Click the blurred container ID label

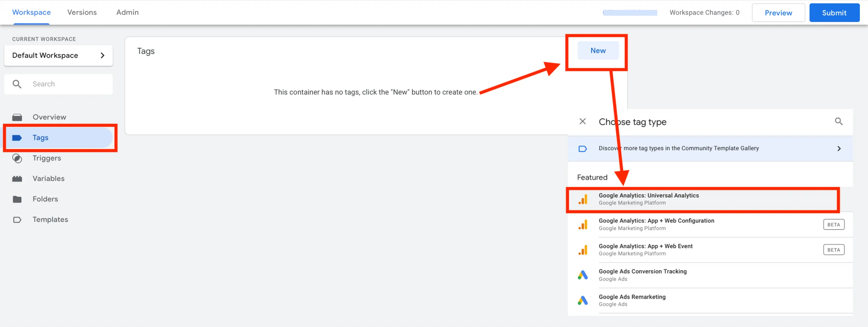[x=630, y=13]
